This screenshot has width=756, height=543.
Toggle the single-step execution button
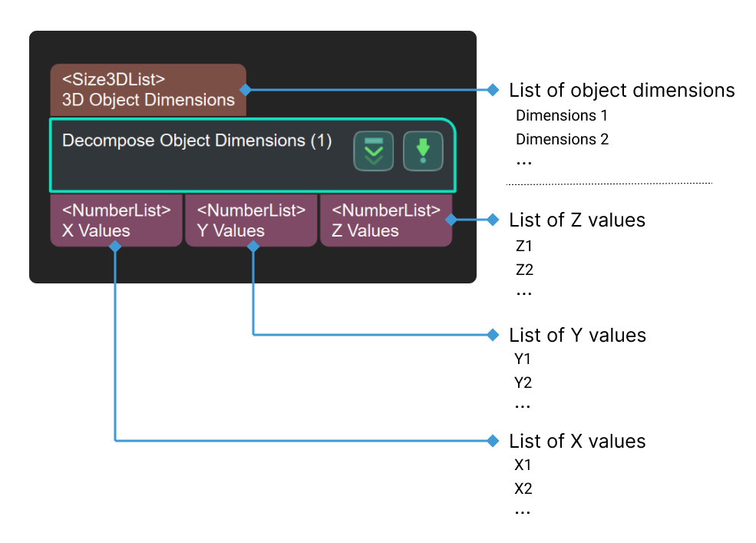tap(423, 151)
